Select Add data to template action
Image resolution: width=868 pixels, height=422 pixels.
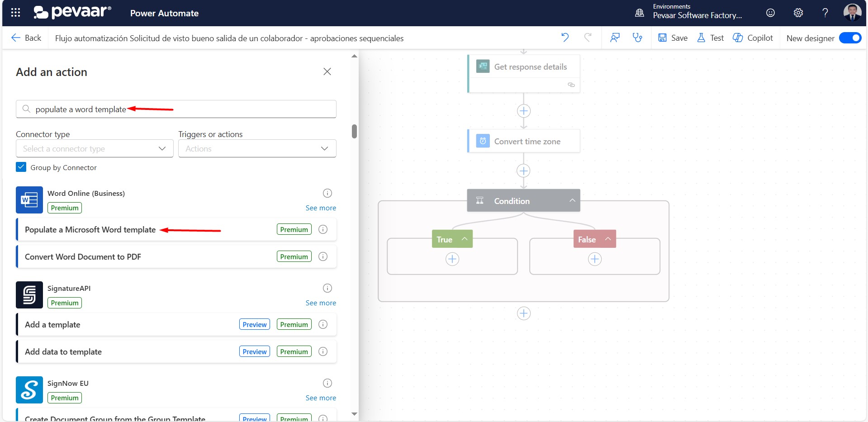[176, 351]
